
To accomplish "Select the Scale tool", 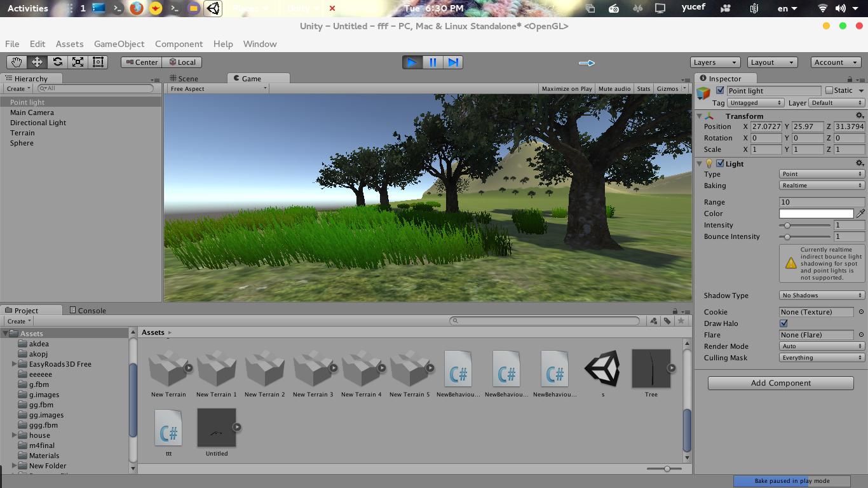I will coord(77,62).
